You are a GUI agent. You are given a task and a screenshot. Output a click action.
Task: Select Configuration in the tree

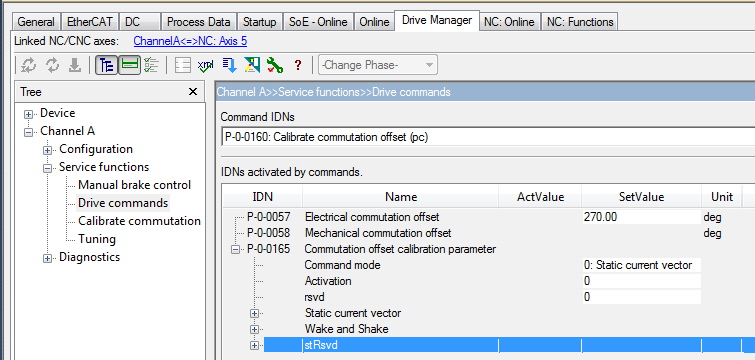coord(96,149)
